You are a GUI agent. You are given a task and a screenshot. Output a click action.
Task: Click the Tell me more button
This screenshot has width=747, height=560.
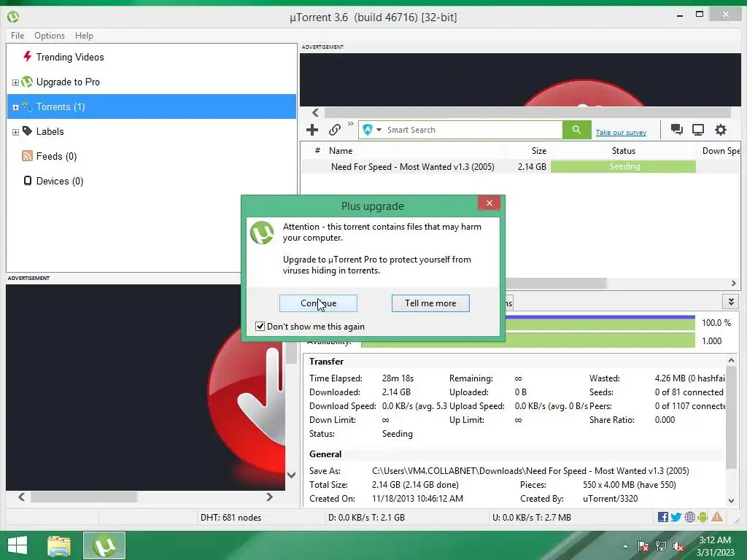(x=430, y=303)
